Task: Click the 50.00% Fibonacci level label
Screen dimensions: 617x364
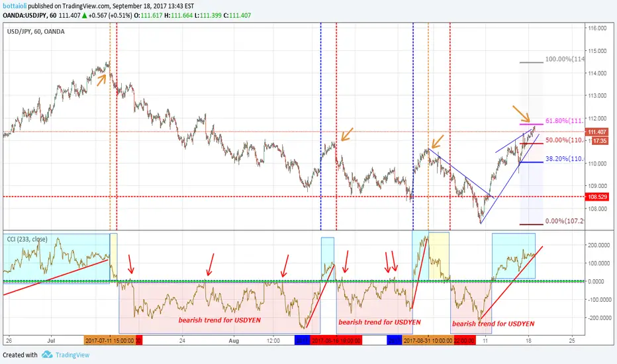Action: (565, 140)
